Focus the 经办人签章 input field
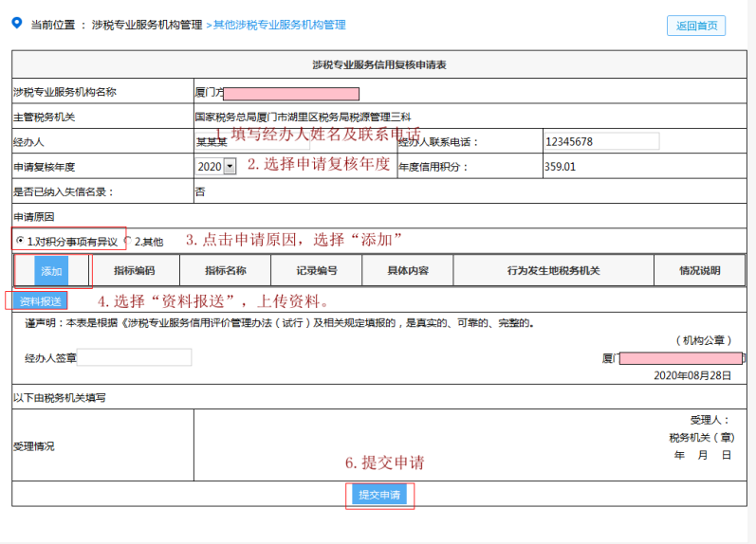 [x=134, y=357]
